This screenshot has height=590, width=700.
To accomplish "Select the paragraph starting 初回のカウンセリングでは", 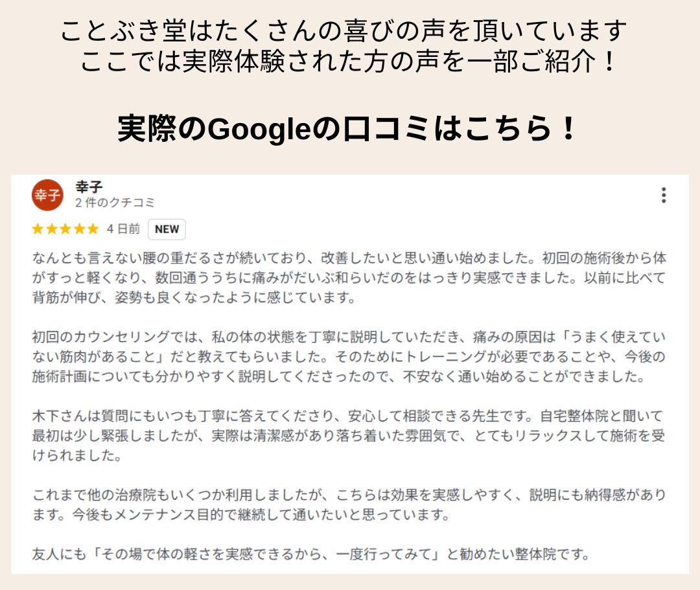I will 349,357.
